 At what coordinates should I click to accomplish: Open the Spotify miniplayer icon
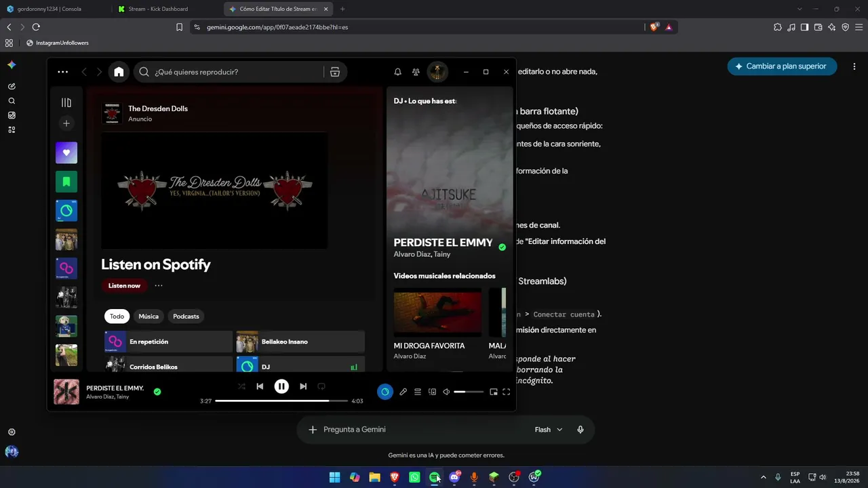[494, 392]
